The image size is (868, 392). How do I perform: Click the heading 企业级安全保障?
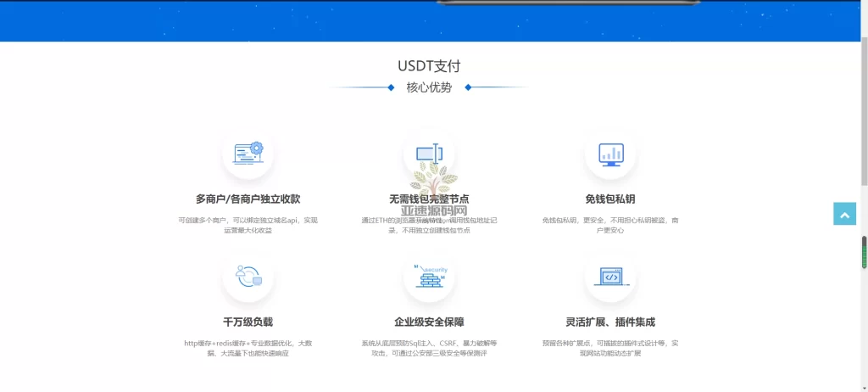[430, 322]
